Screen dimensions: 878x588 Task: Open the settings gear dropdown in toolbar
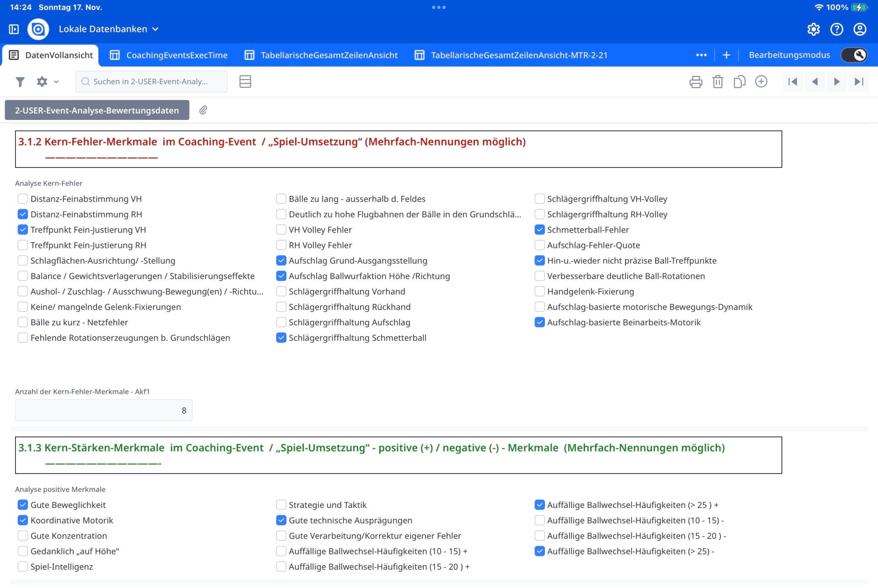47,82
